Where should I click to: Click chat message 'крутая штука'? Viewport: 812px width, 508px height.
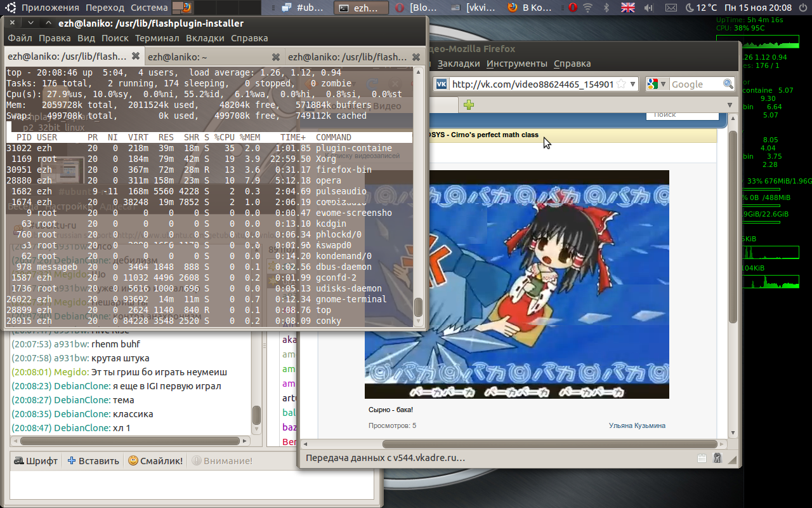(x=119, y=358)
